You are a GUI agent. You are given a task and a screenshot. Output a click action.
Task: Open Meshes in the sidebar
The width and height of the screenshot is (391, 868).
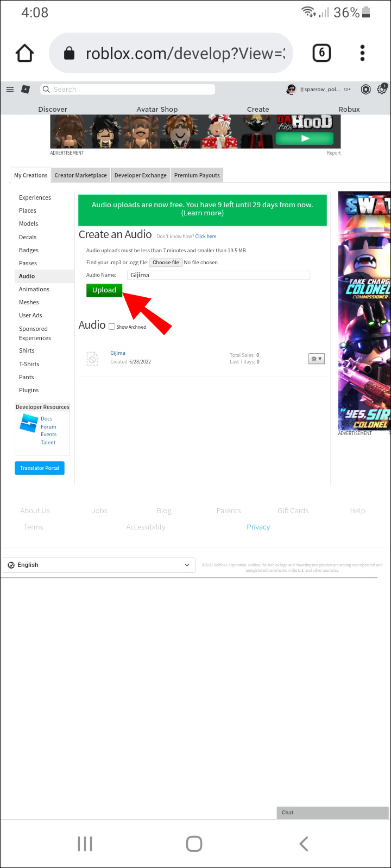click(29, 302)
